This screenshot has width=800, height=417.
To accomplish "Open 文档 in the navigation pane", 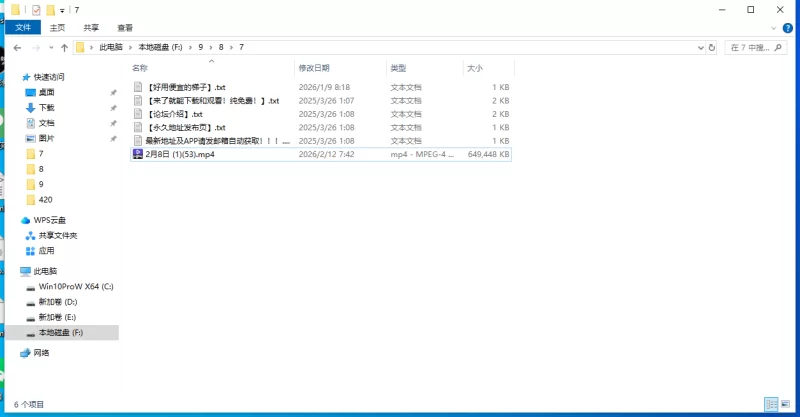I will tap(46, 123).
